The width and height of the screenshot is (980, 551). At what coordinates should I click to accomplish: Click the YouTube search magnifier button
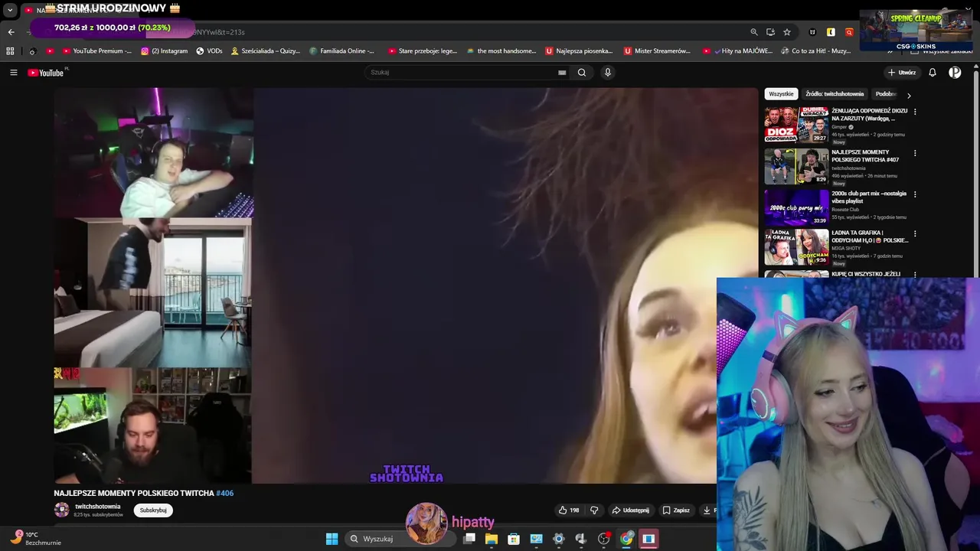[x=582, y=73]
